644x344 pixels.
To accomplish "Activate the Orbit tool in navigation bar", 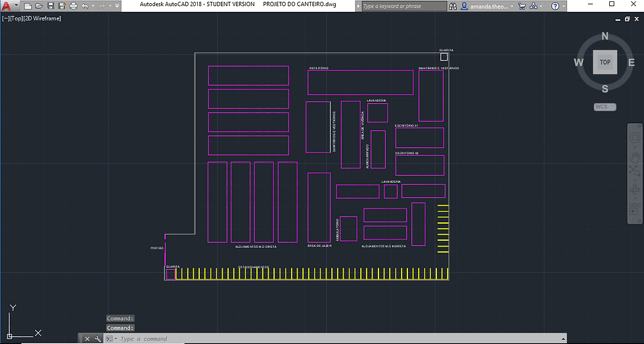I will coord(635,190).
